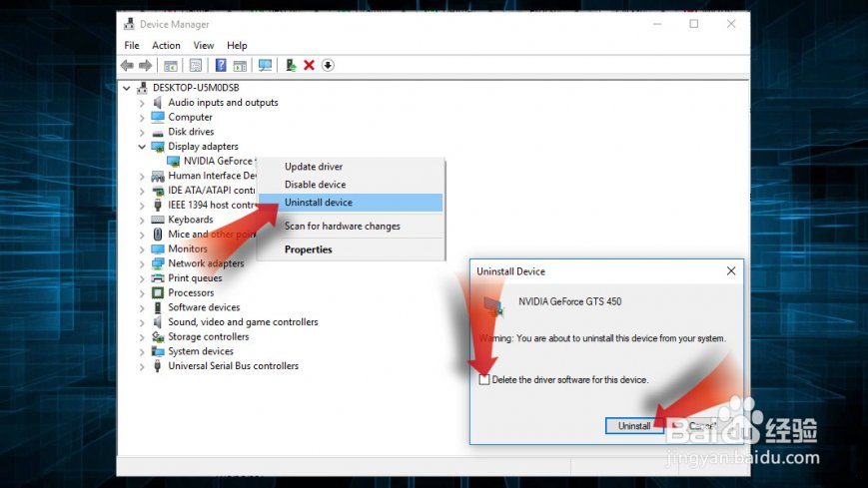Choose Scan for hardware changes menu entry
This screenshot has height=488, width=868.
351,227
